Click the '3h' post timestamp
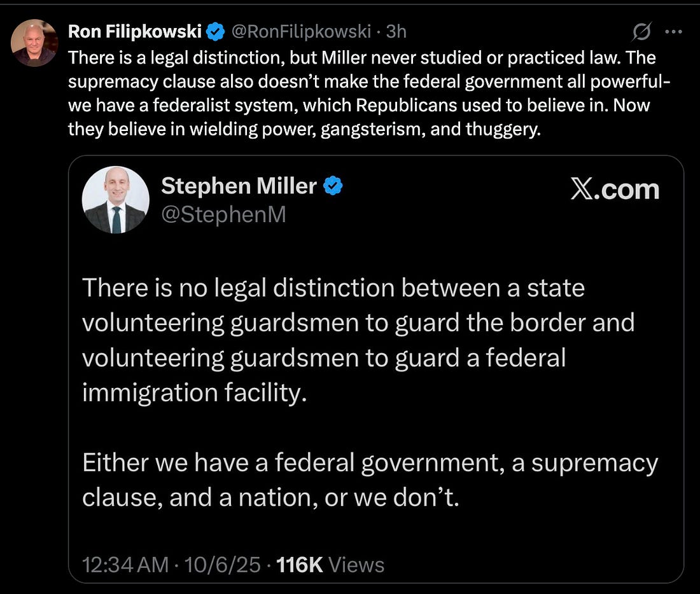700x594 pixels. pos(396,32)
